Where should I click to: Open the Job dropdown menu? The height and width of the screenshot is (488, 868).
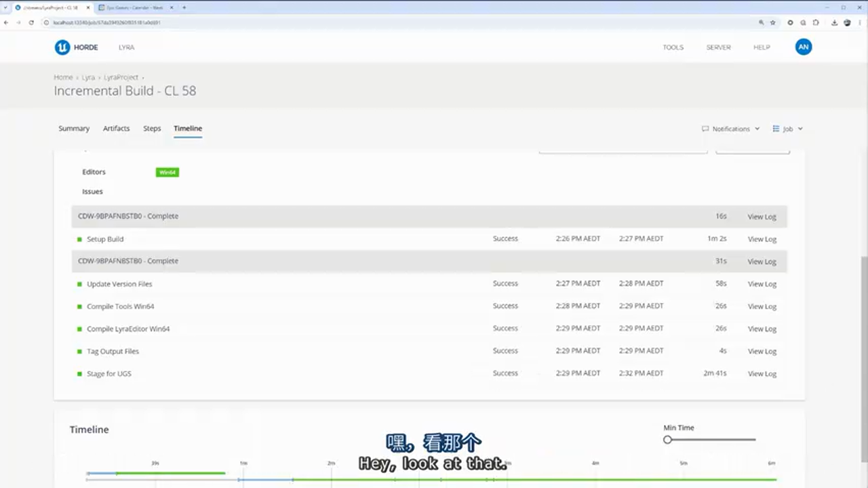[x=787, y=129]
